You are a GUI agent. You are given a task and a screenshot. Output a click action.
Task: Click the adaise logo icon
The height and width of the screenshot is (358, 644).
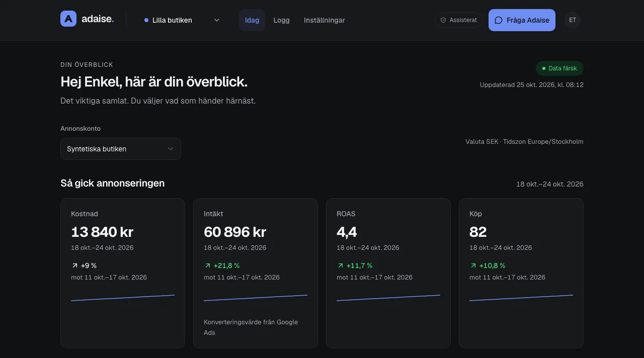(x=68, y=19)
